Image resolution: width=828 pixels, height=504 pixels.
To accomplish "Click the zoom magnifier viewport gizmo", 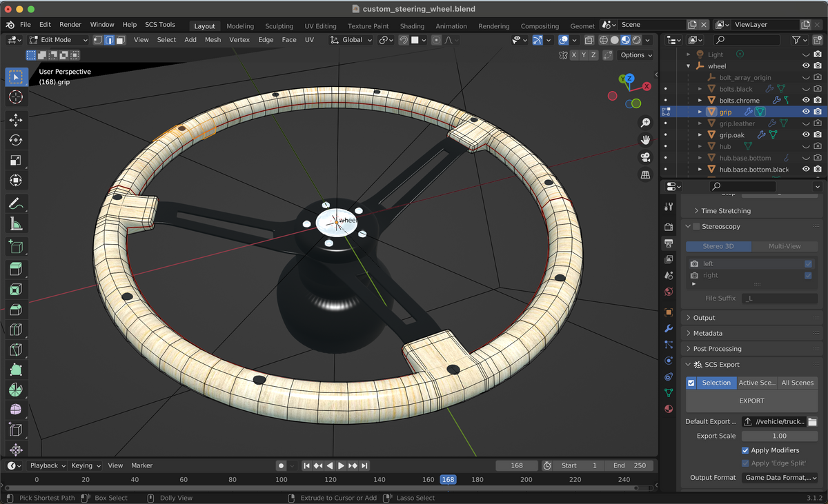I will [645, 123].
